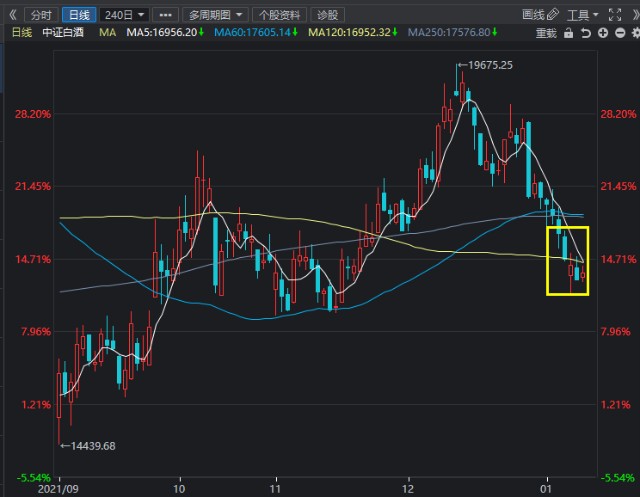
Task: Expand the 240日 period dropdown
Action: click(124, 15)
